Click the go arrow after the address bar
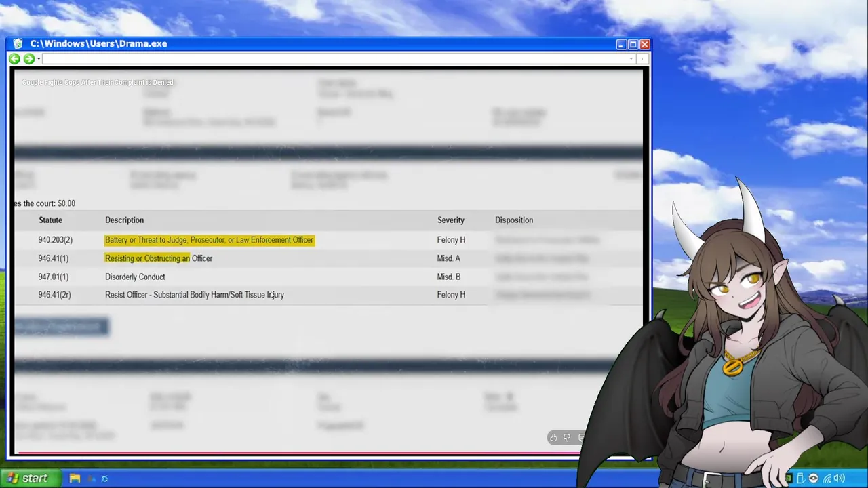The width and height of the screenshot is (868, 488). click(642, 59)
